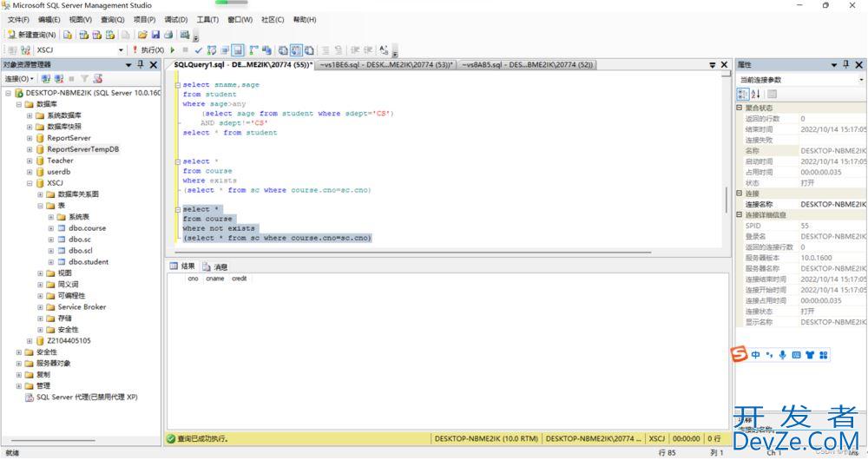Click the Sogou input method S icon
This screenshot has width=868, height=460.
[739, 354]
